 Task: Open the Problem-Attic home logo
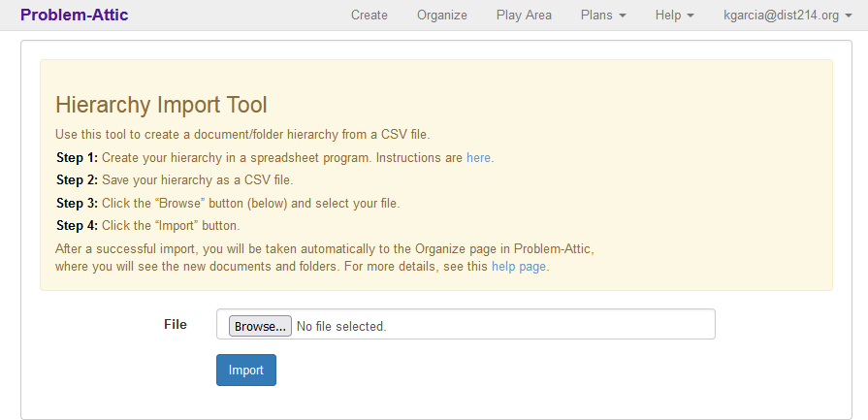tap(74, 15)
